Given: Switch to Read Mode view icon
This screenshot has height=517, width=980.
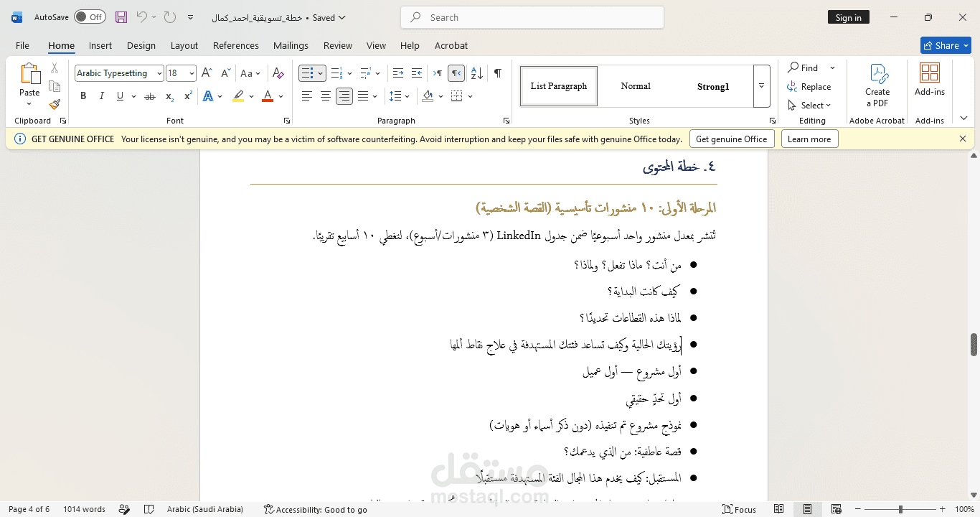Looking at the screenshot, I should tap(778, 509).
